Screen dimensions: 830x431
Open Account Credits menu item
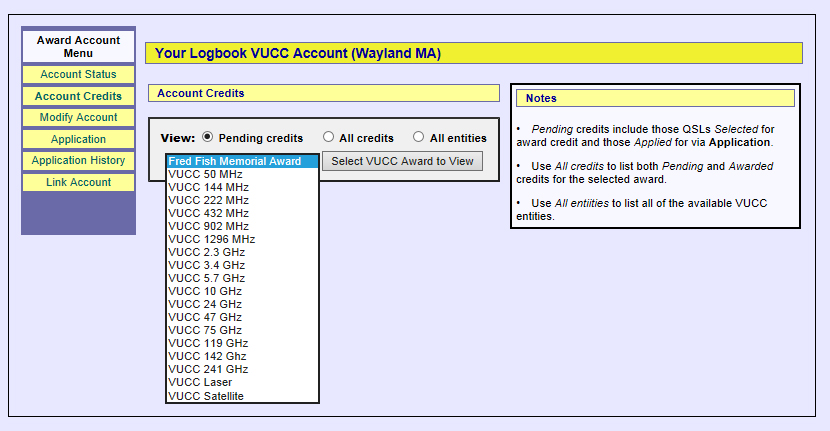click(78, 97)
